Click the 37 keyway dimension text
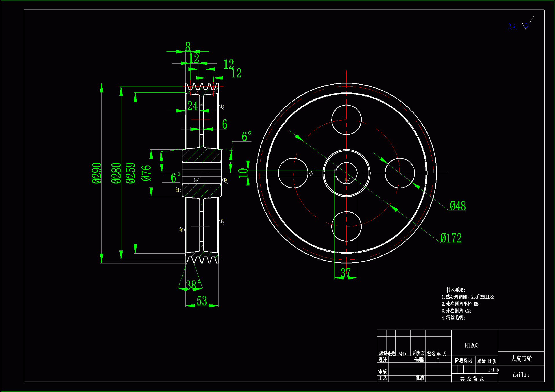 (x=345, y=272)
